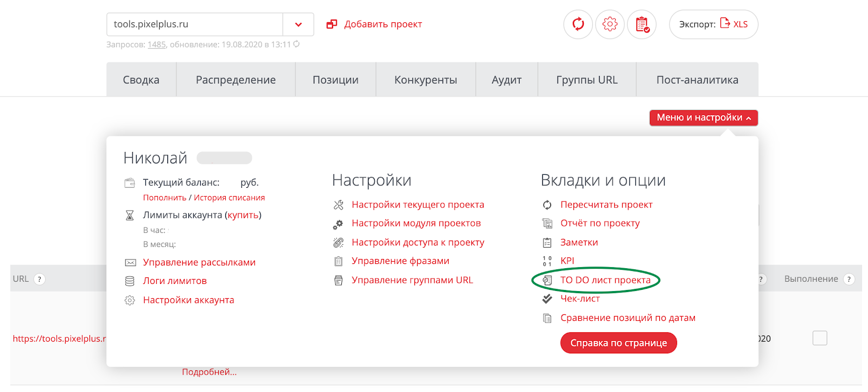
Task: Click the document icon beside Сравнение позиций по датам
Action: point(547,318)
